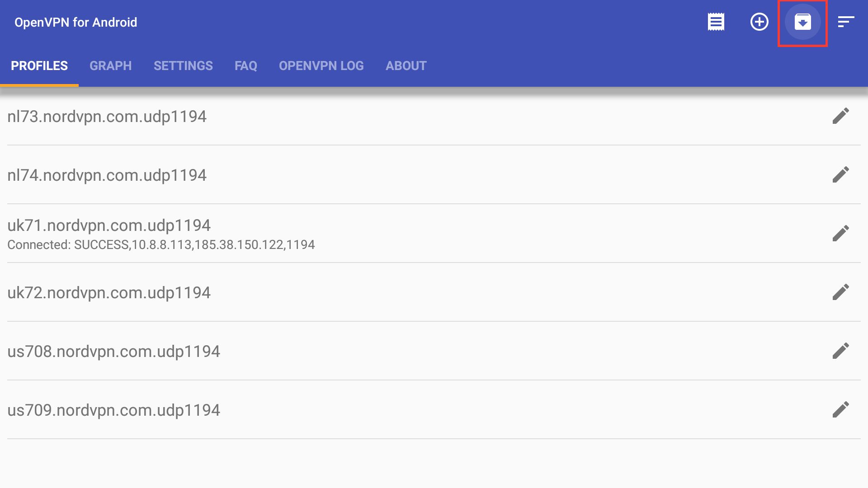Open the Settings tab
Viewport: 868px width, 488px height.
coord(183,66)
